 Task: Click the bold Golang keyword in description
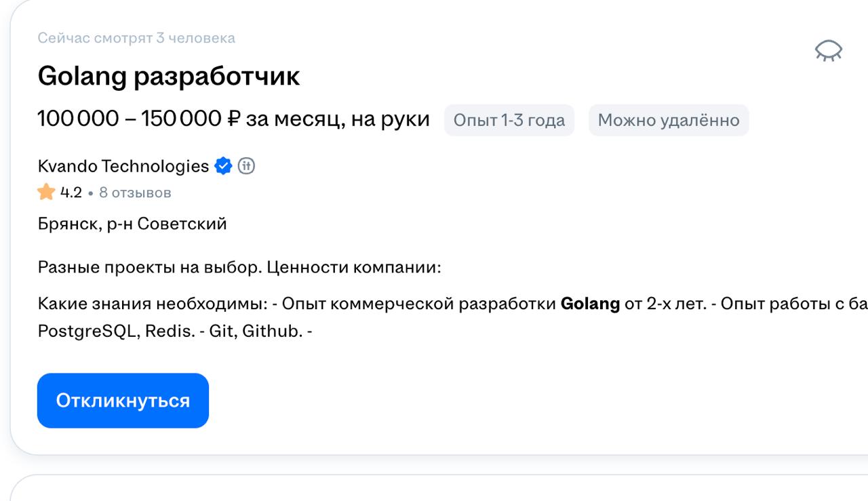click(x=590, y=304)
